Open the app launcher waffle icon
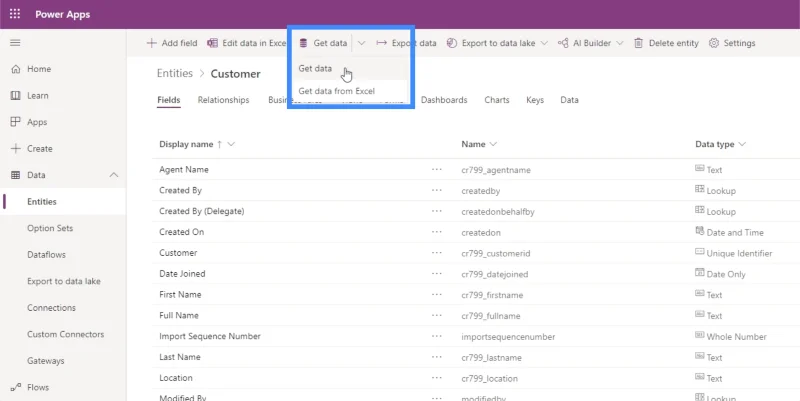The image size is (800, 401). click(15, 14)
